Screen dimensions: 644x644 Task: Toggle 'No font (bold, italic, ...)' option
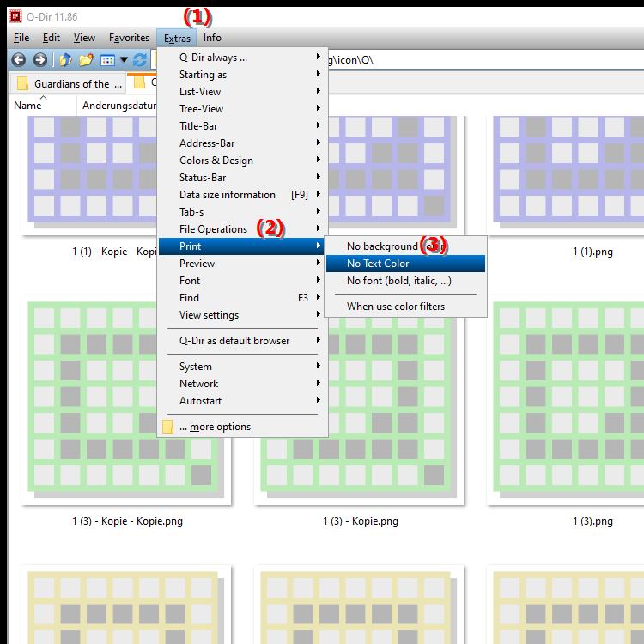click(x=405, y=281)
